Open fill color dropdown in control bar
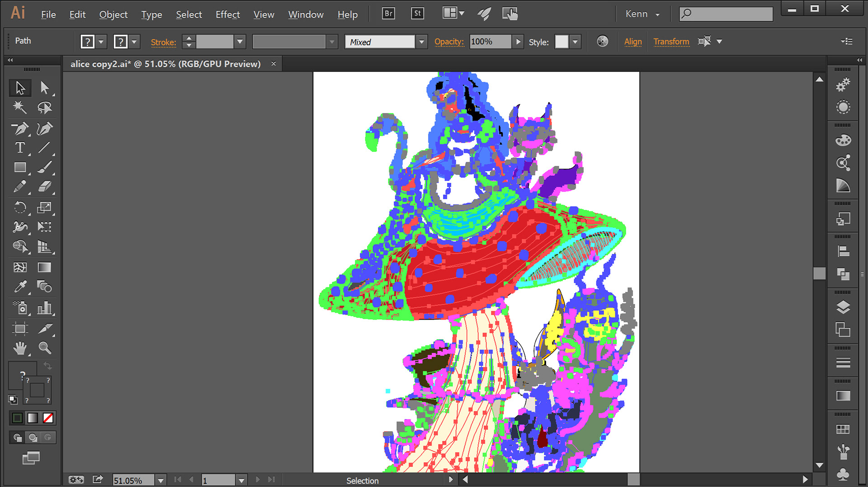This screenshot has height=487, width=868. point(101,42)
